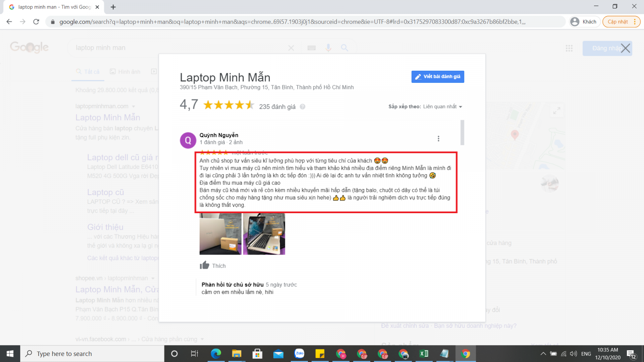The width and height of the screenshot is (644, 362).
Task: Open the Laptop Minh Mẫn search result link
Action: click(x=108, y=117)
